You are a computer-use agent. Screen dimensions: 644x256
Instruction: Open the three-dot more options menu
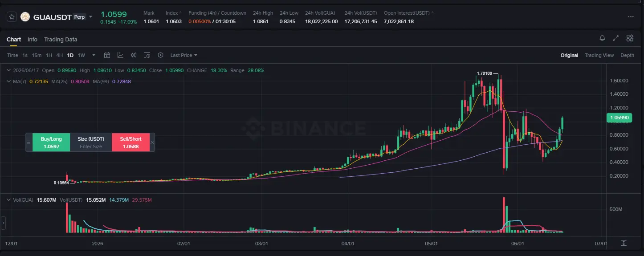(x=631, y=16)
